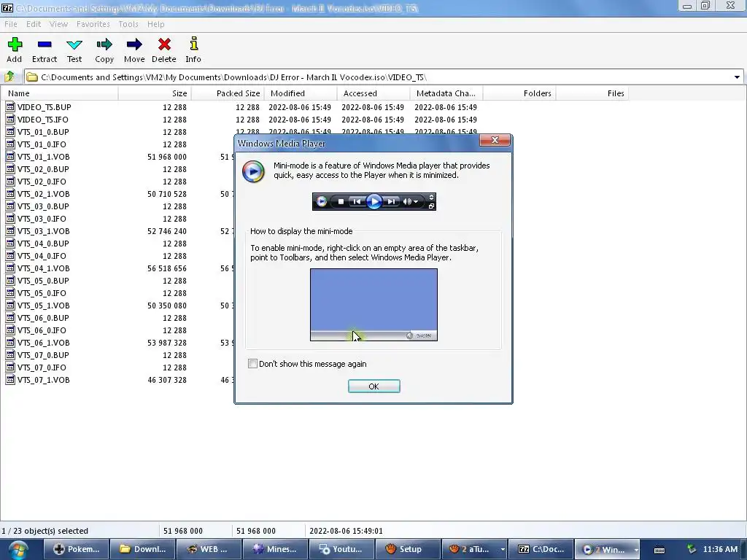Close the Windows Media Player dialog
This screenshot has width=747, height=560.
(x=495, y=140)
